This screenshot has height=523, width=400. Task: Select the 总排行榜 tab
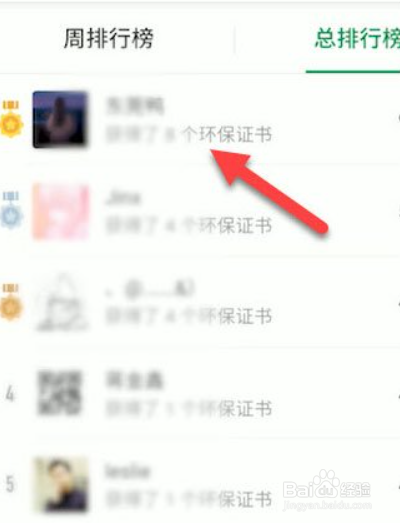click(358, 38)
